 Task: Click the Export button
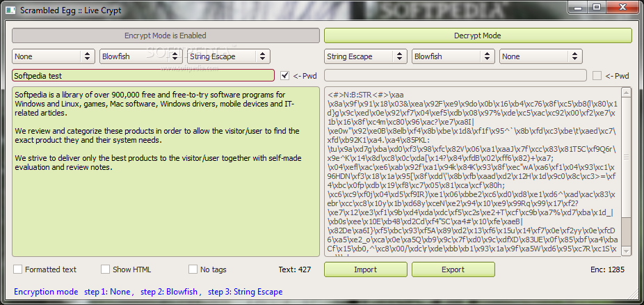pos(453,269)
